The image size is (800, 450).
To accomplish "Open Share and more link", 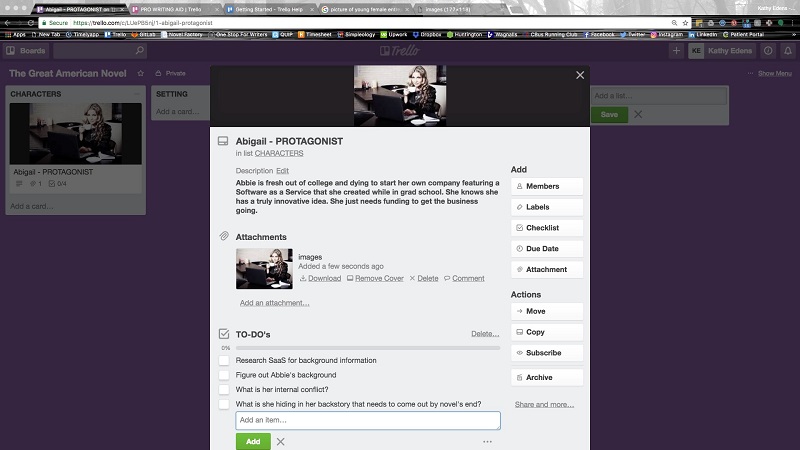I will pyautogui.click(x=544, y=405).
